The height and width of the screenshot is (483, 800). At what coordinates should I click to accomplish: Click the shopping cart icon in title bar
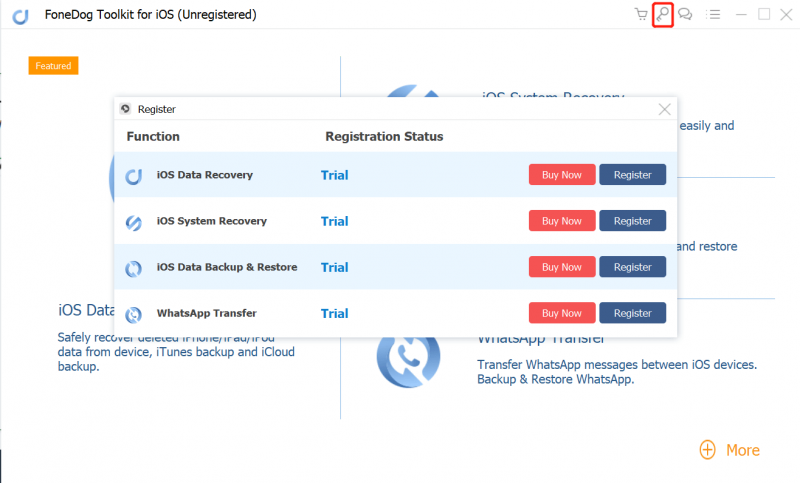pyautogui.click(x=641, y=15)
